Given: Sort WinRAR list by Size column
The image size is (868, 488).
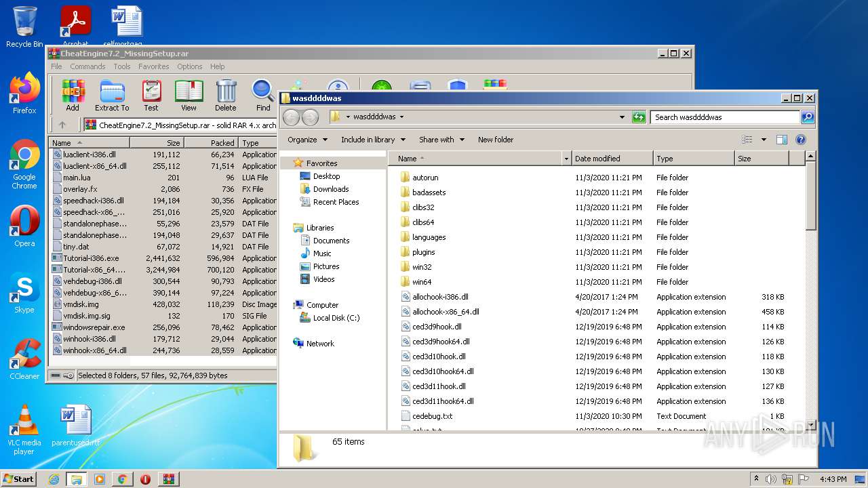Looking at the screenshot, I should click(x=157, y=143).
